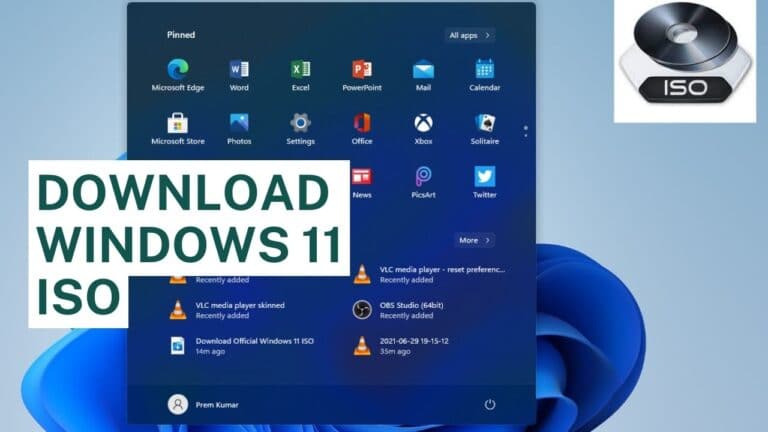The width and height of the screenshot is (768, 432).
Task: Open the Xbox app
Action: 423,128
